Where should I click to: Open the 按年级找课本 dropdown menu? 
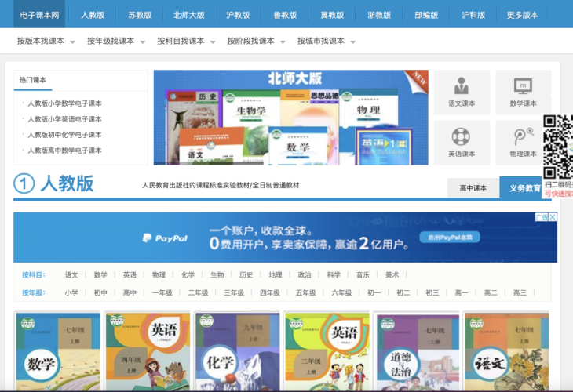pos(116,41)
